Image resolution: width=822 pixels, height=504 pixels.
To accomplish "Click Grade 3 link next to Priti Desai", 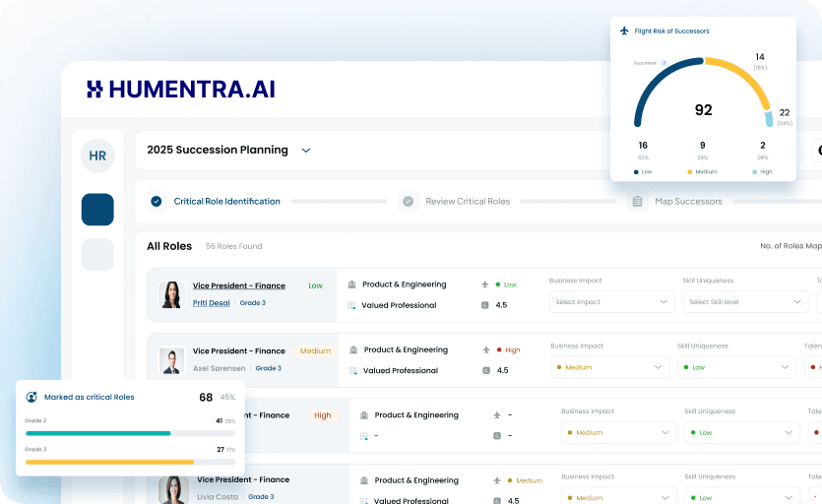I will [253, 302].
